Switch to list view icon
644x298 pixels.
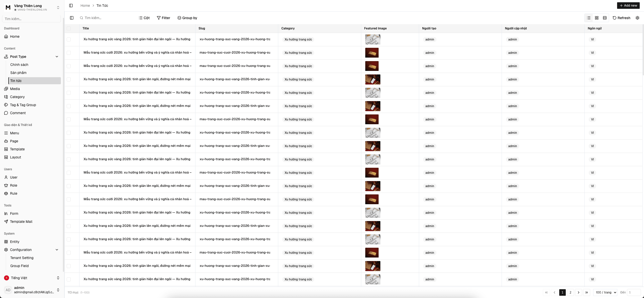[x=589, y=18]
